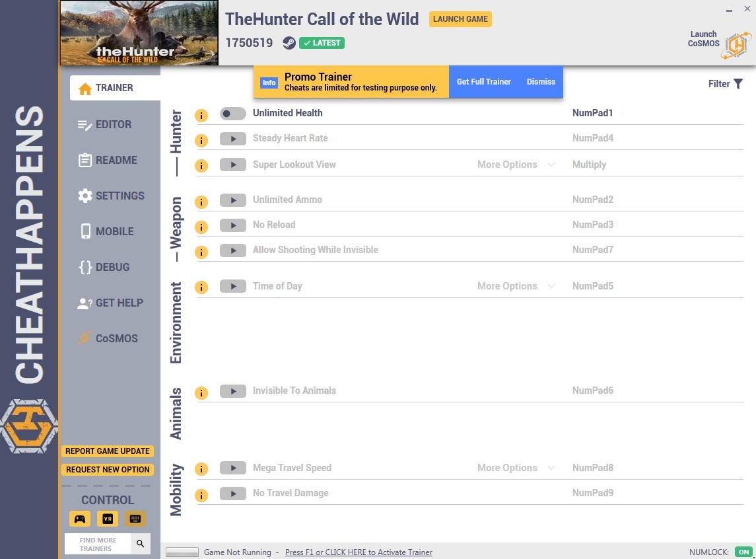Click the Steam platform icon
Viewport: 756px width, 559px height.
(289, 43)
